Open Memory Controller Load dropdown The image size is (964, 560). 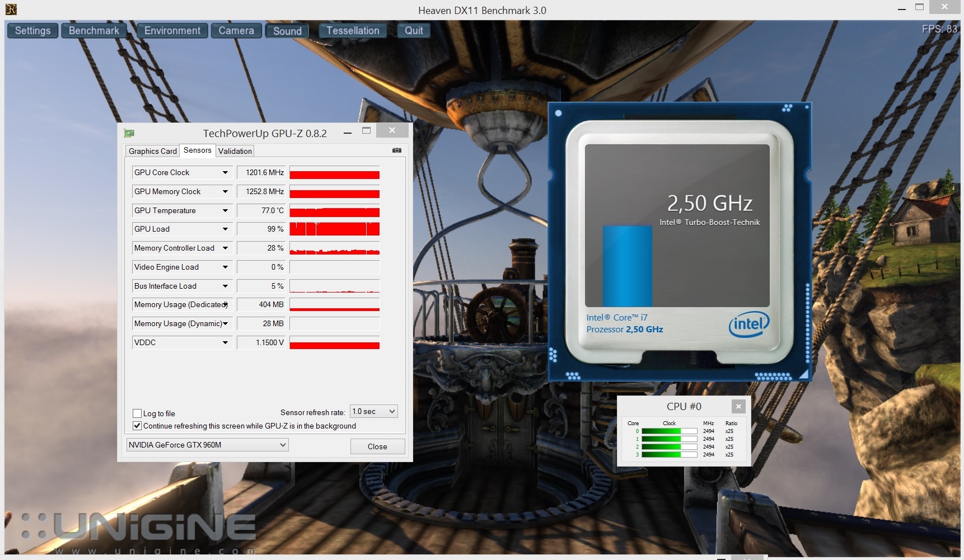225,248
